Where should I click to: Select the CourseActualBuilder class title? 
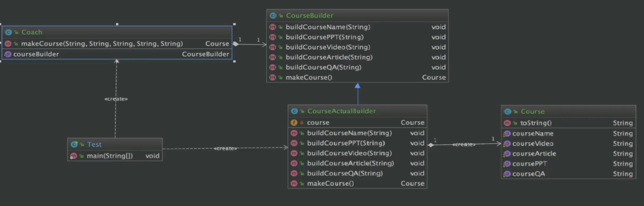click(341, 111)
